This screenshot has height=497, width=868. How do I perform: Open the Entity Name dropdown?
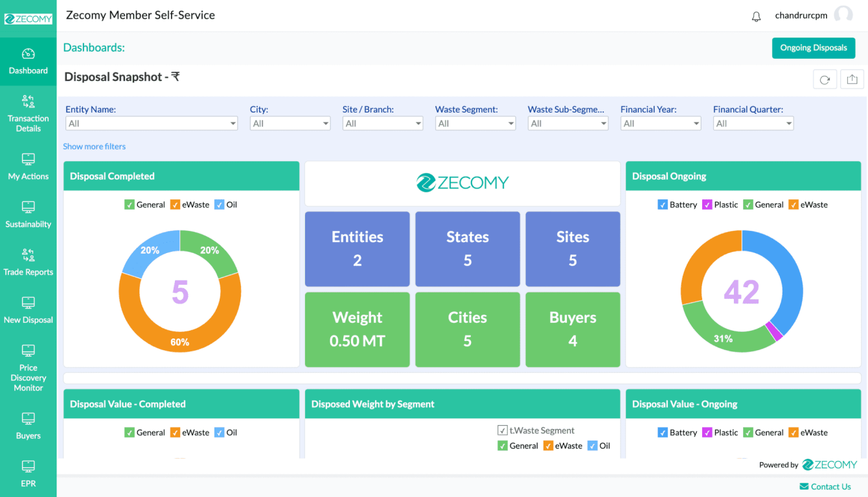[151, 123]
